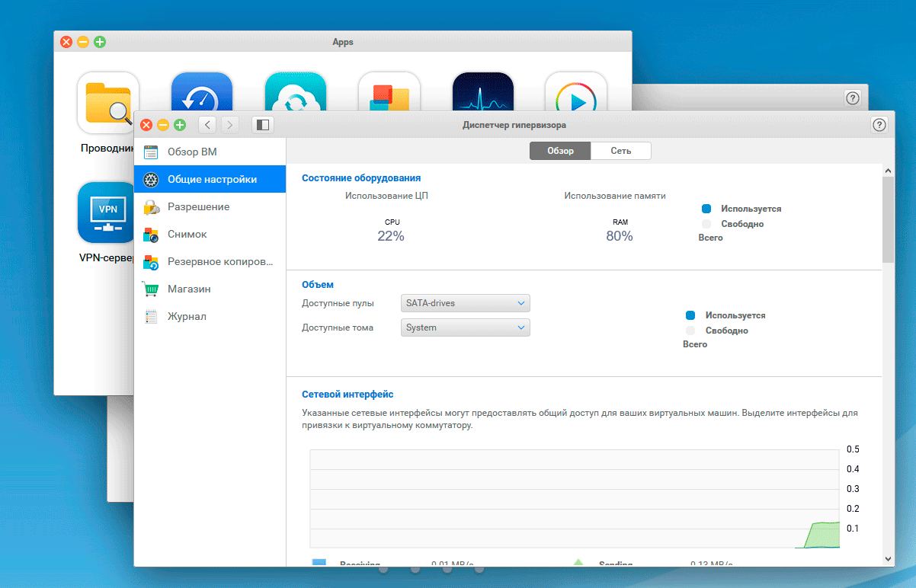Image resolution: width=916 pixels, height=588 pixels.
Task: Open the cloud sync app in Apps window
Action: pyautogui.click(x=296, y=91)
